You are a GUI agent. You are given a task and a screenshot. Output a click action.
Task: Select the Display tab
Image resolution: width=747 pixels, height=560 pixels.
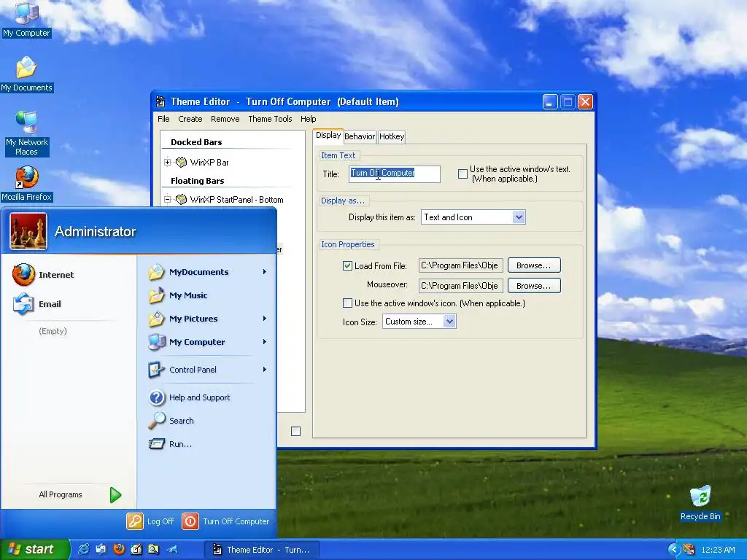pyautogui.click(x=328, y=135)
